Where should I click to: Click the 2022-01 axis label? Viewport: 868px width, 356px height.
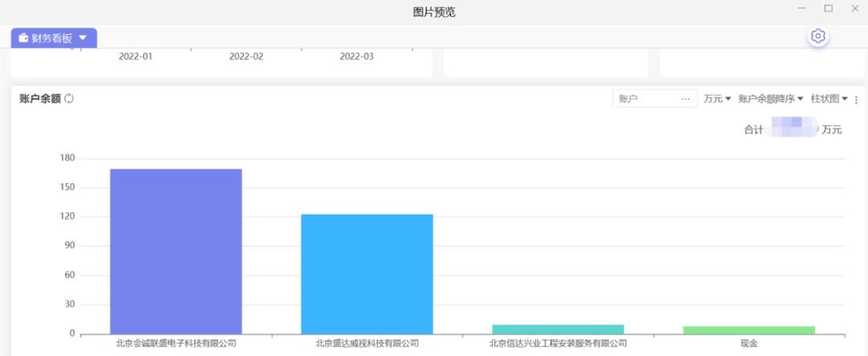tap(135, 56)
